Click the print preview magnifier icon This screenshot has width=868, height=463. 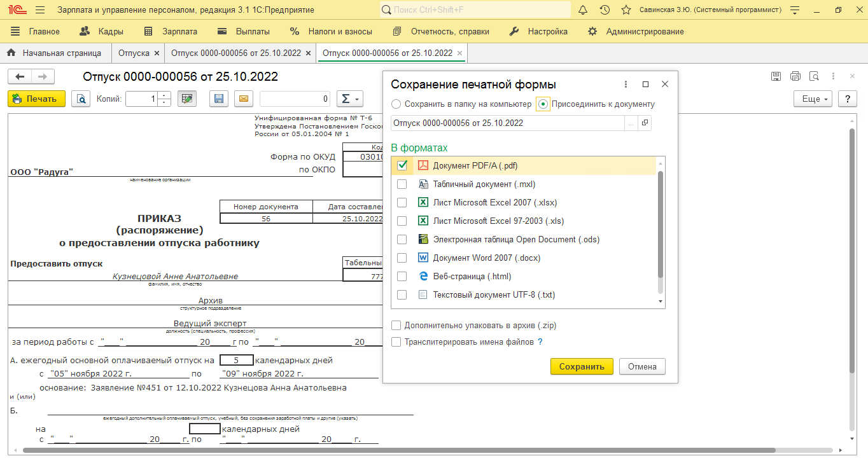click(81, 99)
